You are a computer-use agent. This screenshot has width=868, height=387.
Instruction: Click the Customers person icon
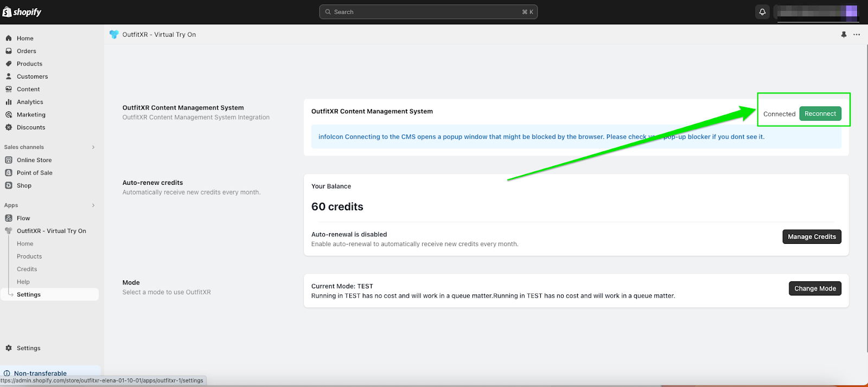point(9,76)
